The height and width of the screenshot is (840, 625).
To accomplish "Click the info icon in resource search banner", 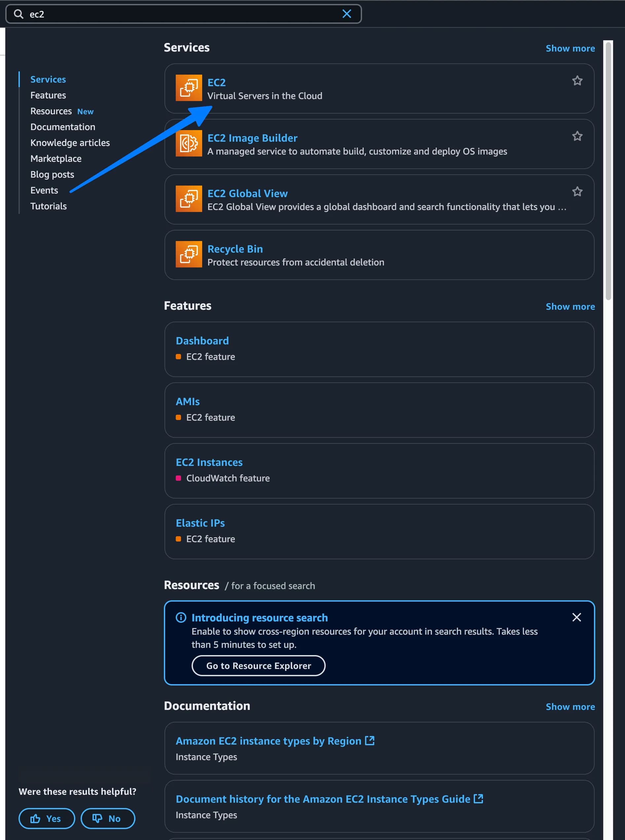I will (x=181, y=618).
